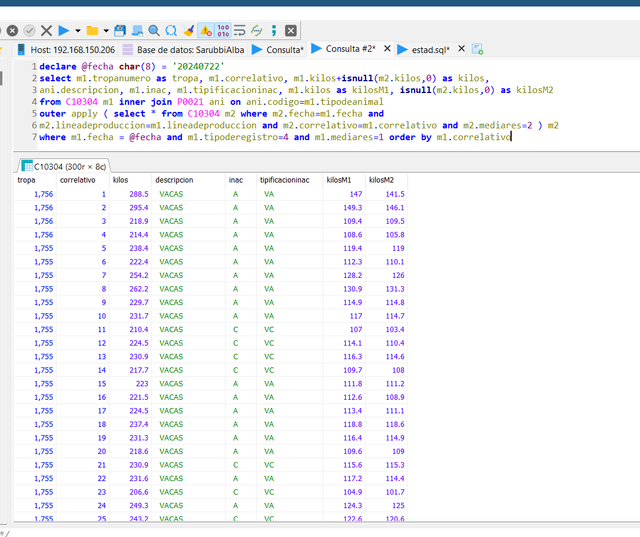Open the estad.sql* tab
The image size is (640, 537).
(423, 50)
